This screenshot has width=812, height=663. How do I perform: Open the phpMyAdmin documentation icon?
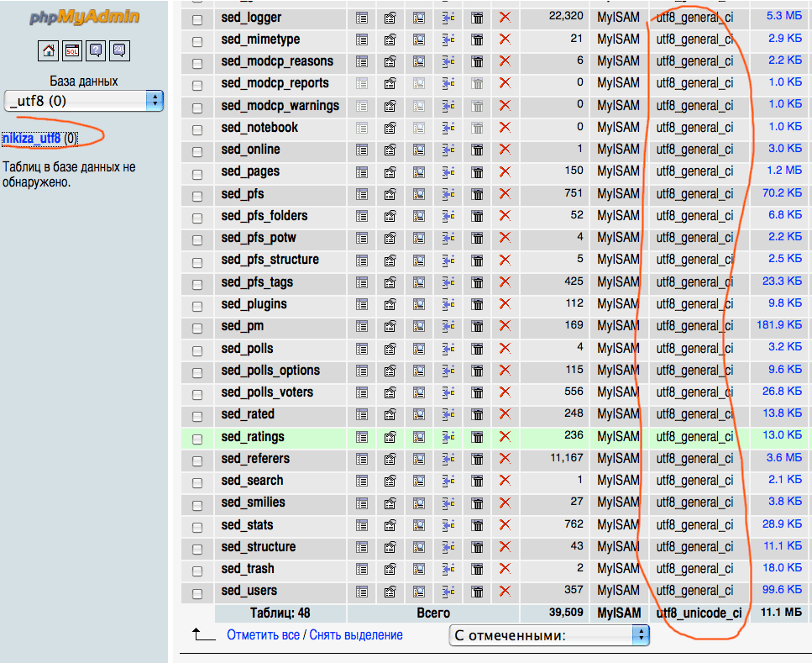(x=96, y=50)
